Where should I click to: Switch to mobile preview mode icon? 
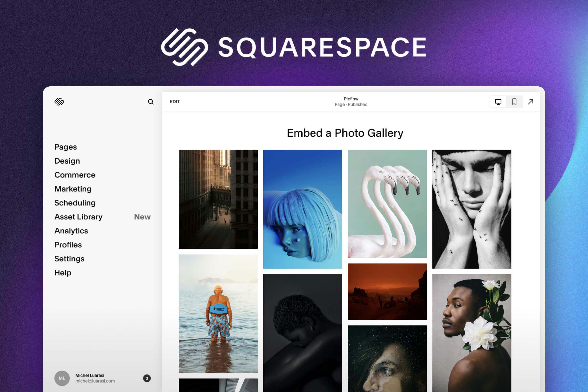pyautogui.click(x=514, y=101)
